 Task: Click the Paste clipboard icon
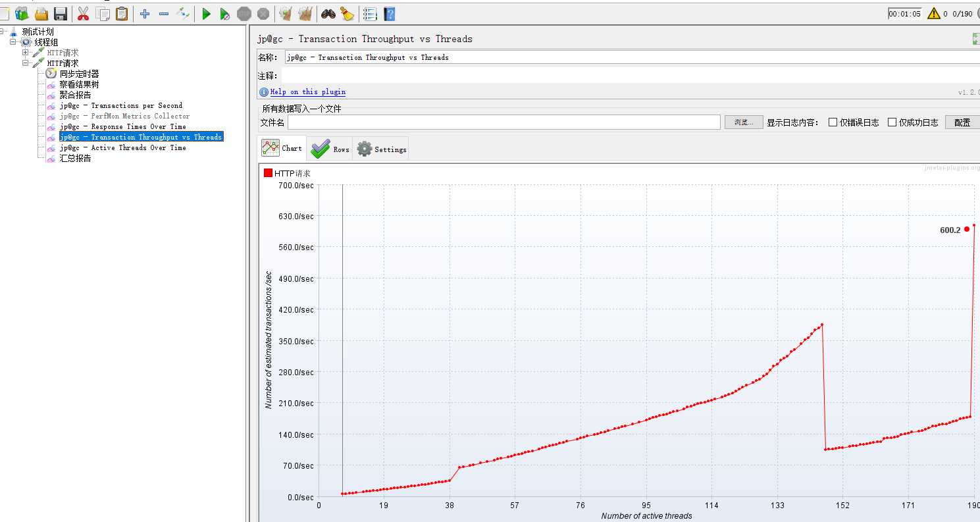[122, 13]
